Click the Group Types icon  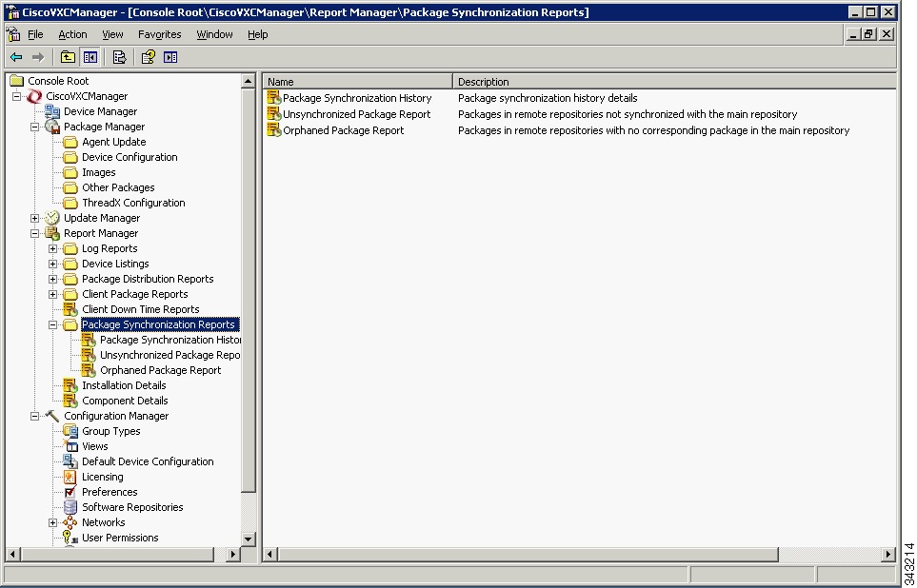pyautogui.click(x=70, y=431)
